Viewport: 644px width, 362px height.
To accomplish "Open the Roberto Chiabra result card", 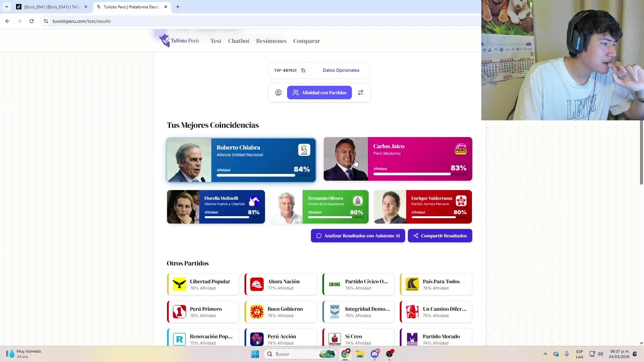I will click(241, 160).
